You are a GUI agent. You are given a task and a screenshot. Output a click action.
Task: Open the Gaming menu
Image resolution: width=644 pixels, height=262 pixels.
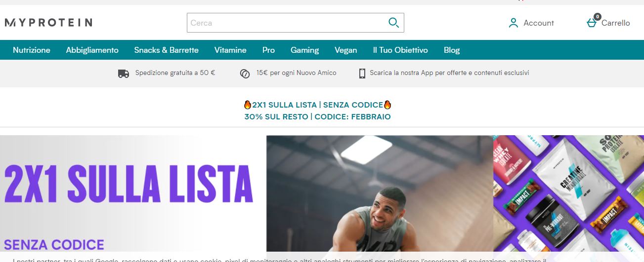pos(305,50)
